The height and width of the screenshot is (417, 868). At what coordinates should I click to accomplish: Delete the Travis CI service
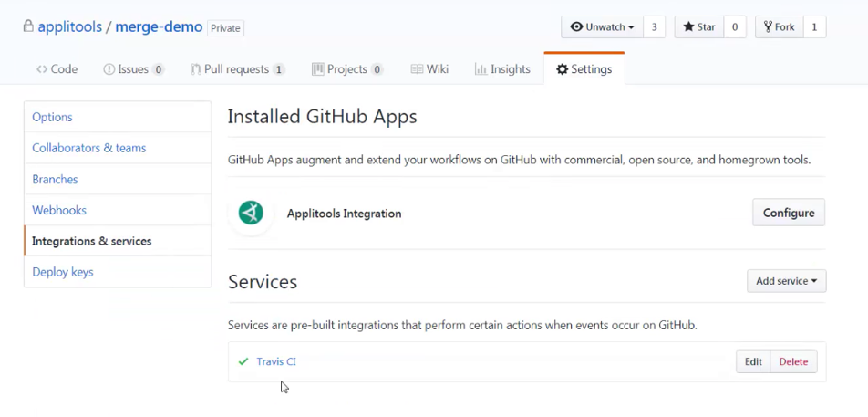tap(793, 361)
